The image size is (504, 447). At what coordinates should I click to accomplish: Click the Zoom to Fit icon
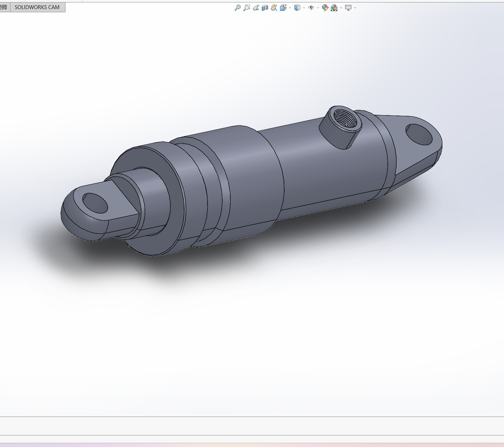click(238, 8)
